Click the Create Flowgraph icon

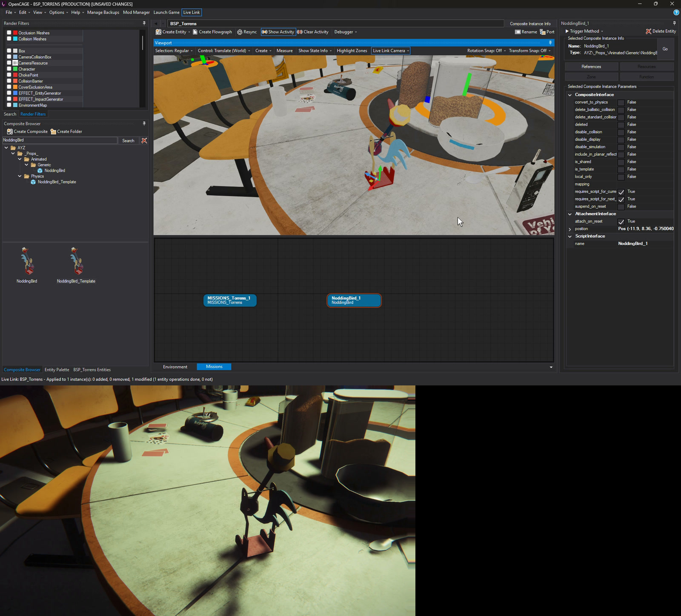[195, 32]
